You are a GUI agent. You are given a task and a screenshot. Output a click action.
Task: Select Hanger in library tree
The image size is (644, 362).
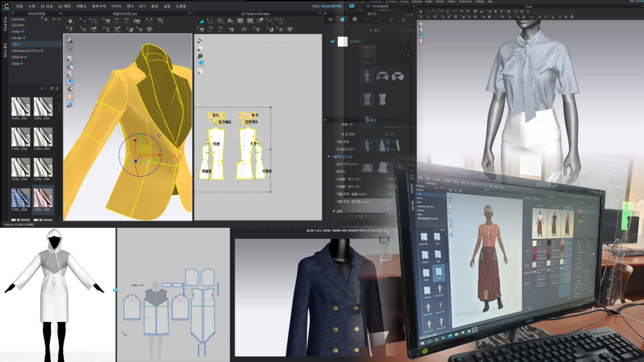pyautogui.click(x=17, y=38)
